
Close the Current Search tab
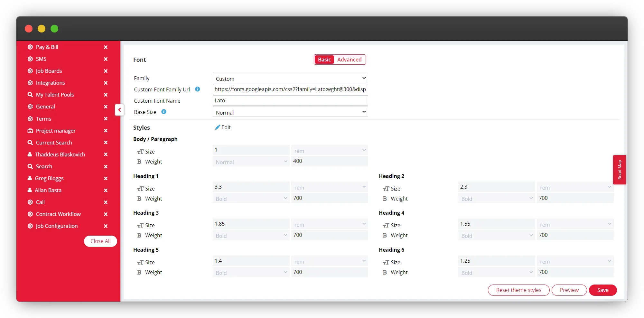[106, 143]
